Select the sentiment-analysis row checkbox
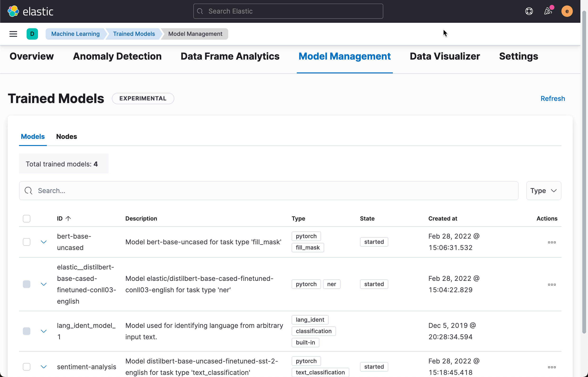The height and width of the screenshot is (377, 588). point(26,367)
